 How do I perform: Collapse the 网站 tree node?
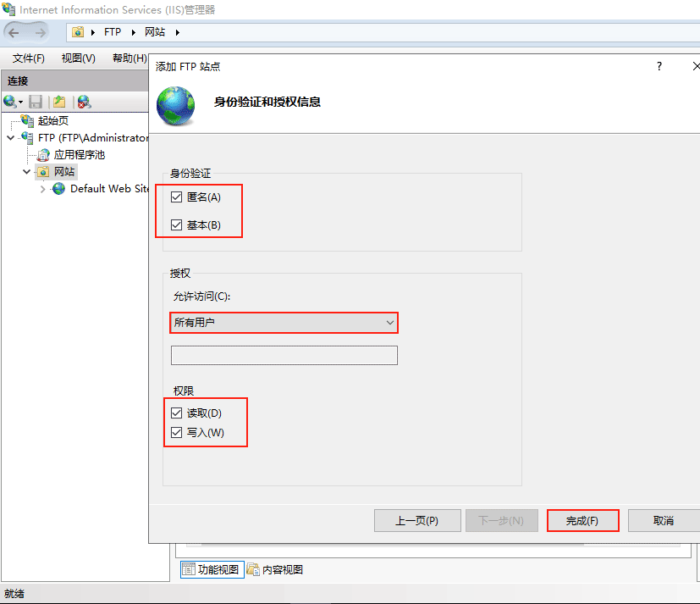(x=27, y=172)
